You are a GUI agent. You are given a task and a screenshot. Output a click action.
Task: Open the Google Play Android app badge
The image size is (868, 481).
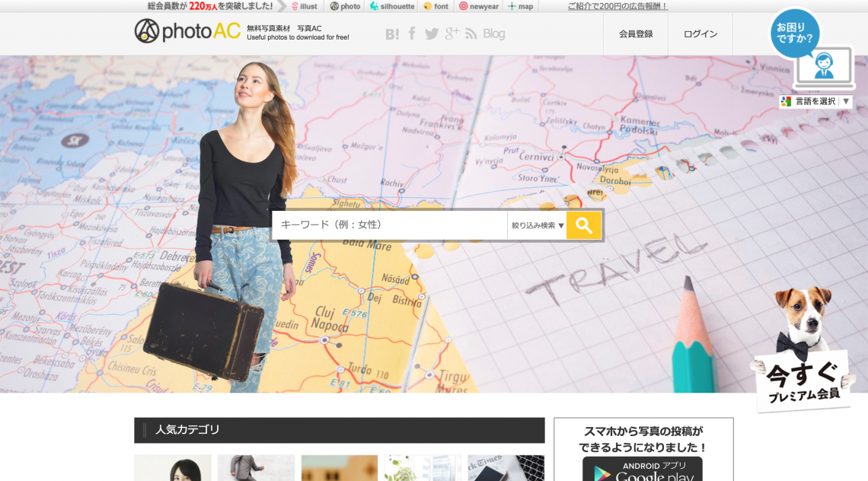coord(643,469)
